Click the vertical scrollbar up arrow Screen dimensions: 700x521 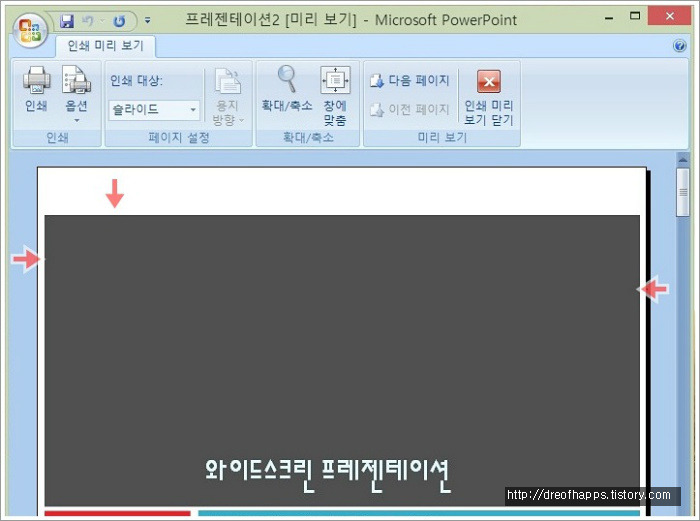coord(683,159)
